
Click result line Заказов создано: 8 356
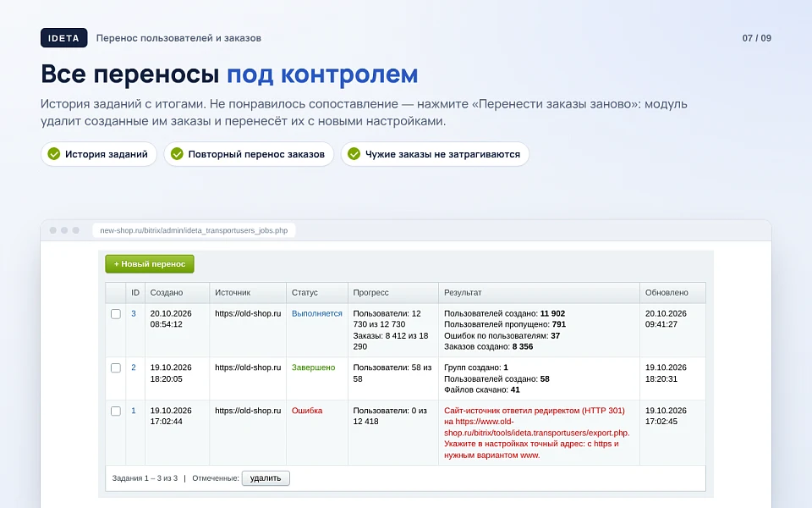tap(488, 347)
